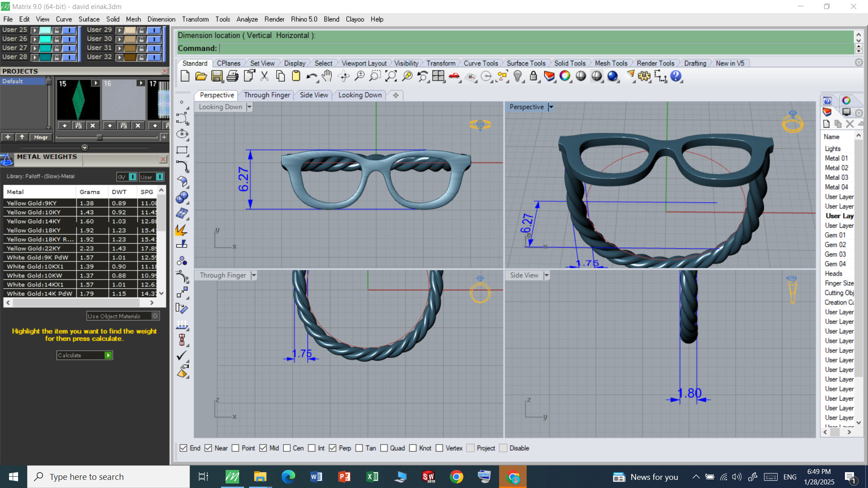Viewport: 868px width, 488px height.
Task: Click the User 32 brown color swatch
Action: pyautogui.click(x=130, y=57)
